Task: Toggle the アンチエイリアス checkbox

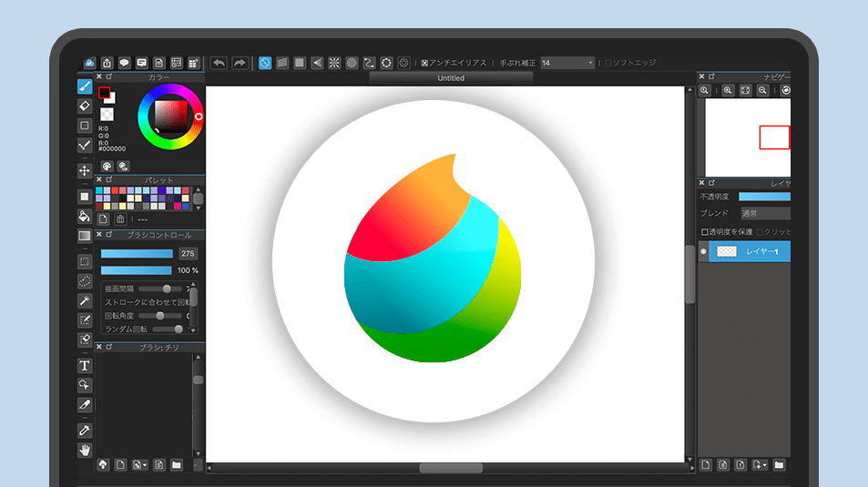Action: pos(424,63)
